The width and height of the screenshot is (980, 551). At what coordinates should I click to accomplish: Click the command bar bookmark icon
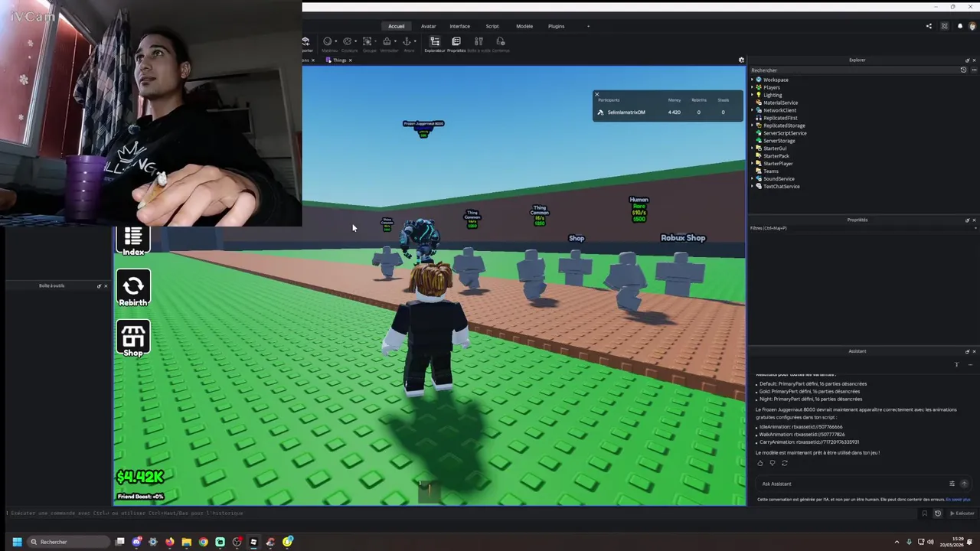pyautogui.click(x=925, y=514)
